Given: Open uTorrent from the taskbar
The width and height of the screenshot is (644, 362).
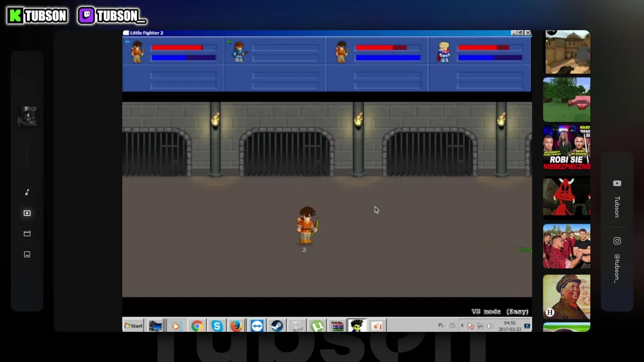Looking at the screenshot, I should click(317, 326).
